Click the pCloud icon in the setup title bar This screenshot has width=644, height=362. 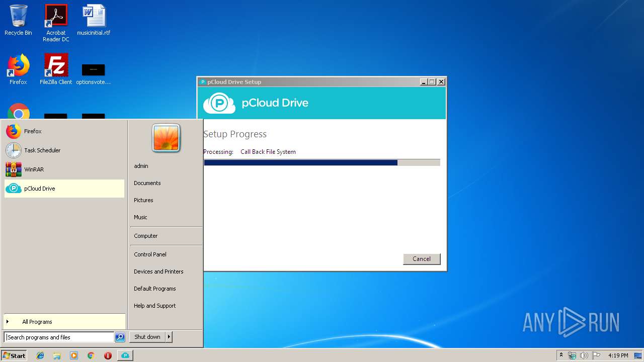tap(203, 82)
